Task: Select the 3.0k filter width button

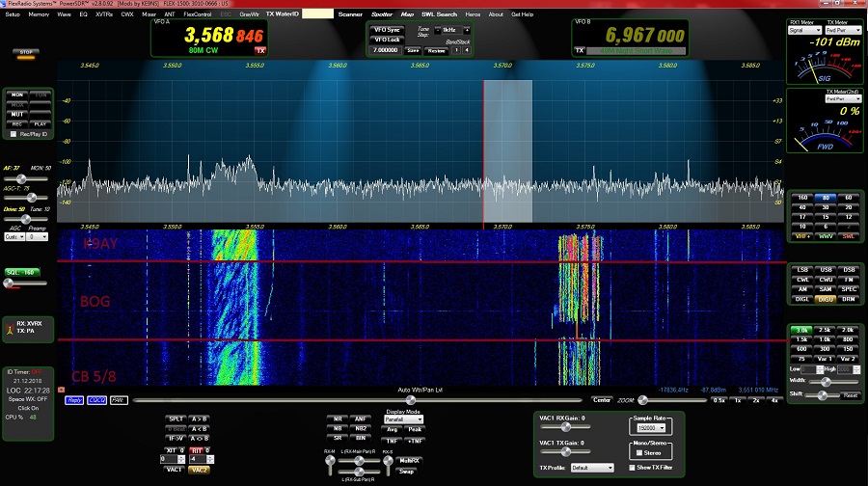Action: click(x=800, y=331)
